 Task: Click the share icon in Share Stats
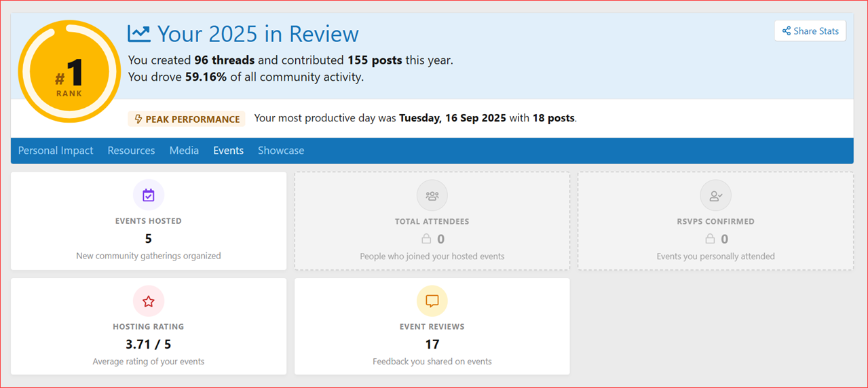pyautogui.click(x=787, y=31)
